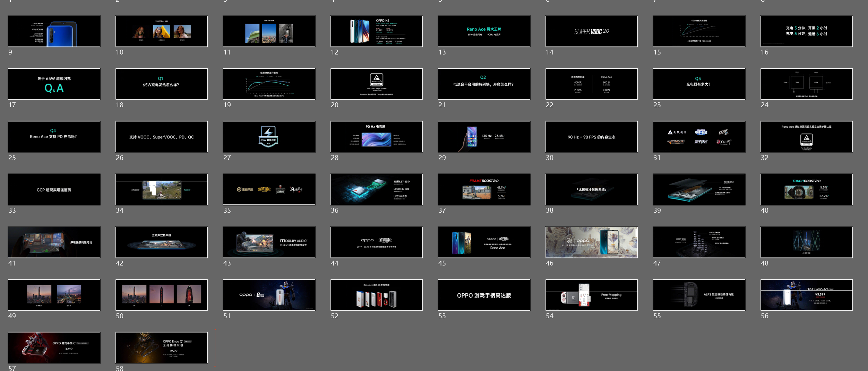Select slide 28 90 Hz 电竞屏
Image resolution: width=868 pixels, height=371 pixels.
click(377, 137)
